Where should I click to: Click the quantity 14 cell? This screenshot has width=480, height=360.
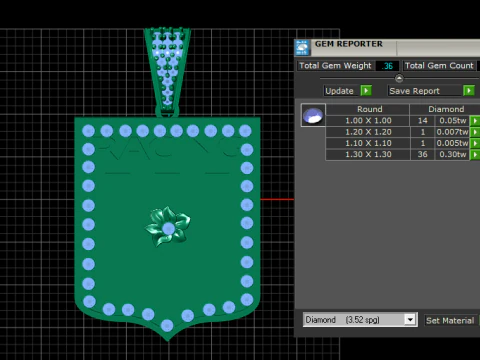[x=422, y=121]
